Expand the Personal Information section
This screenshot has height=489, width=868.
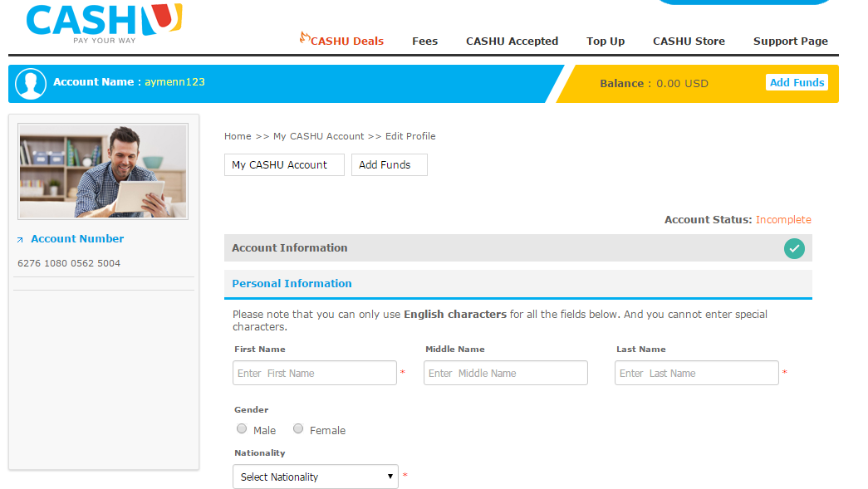click(517, 283)
